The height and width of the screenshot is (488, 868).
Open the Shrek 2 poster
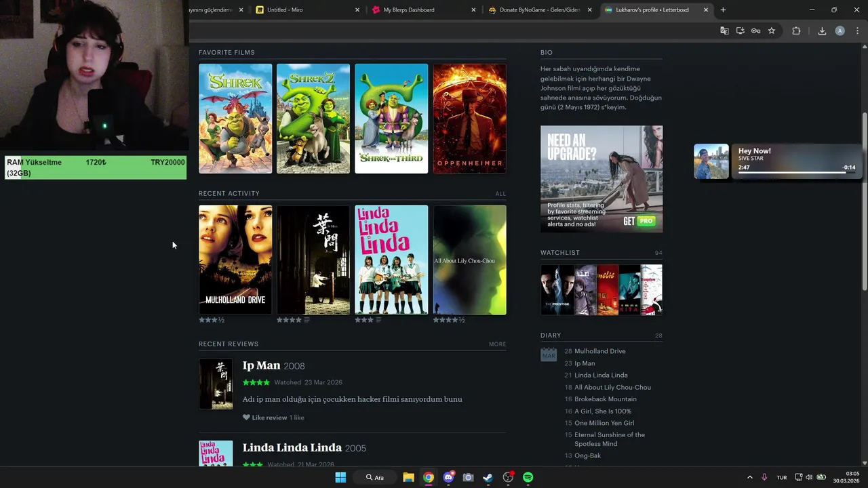[x=313, y=119]
